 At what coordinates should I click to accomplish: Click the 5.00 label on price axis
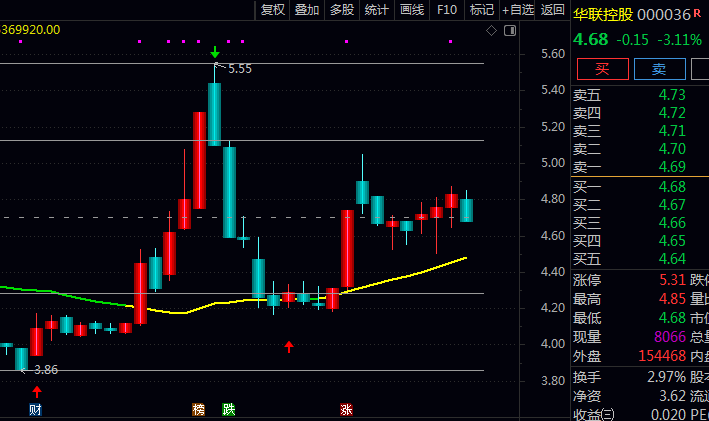coord(553,163)
